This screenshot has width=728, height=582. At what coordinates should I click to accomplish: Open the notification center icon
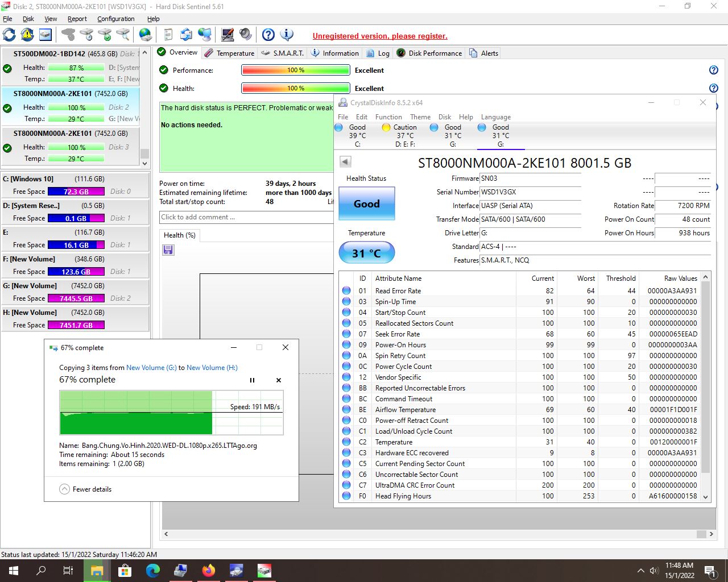tap(710, 571)
